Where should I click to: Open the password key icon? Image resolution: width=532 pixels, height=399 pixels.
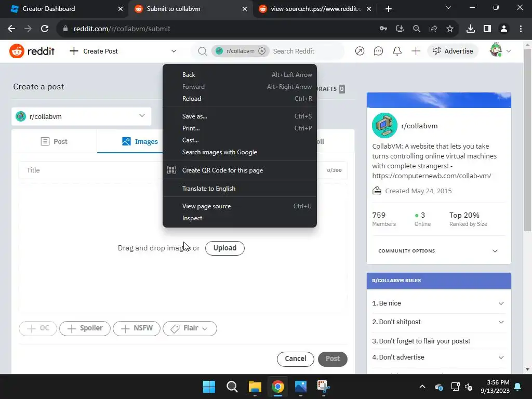point(383,29)
